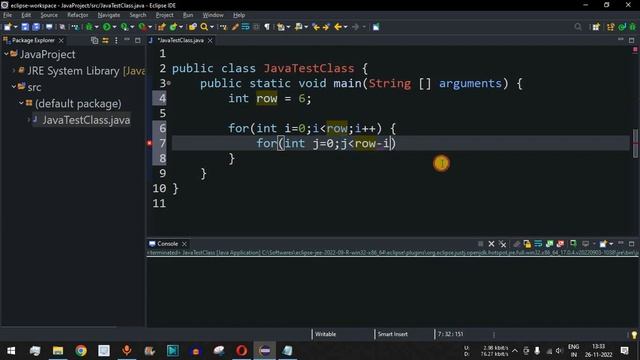
Task: Toggle Show Whitespace Characters pilcrow icon
Action: tap(267, 27)
